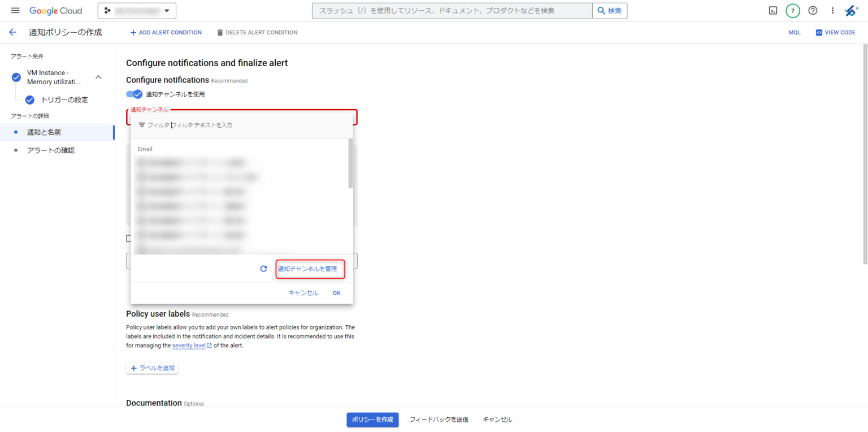Screen dimensions: 868x432
Task: Open the navigation hamburger menu
Action: click(15, 10)
